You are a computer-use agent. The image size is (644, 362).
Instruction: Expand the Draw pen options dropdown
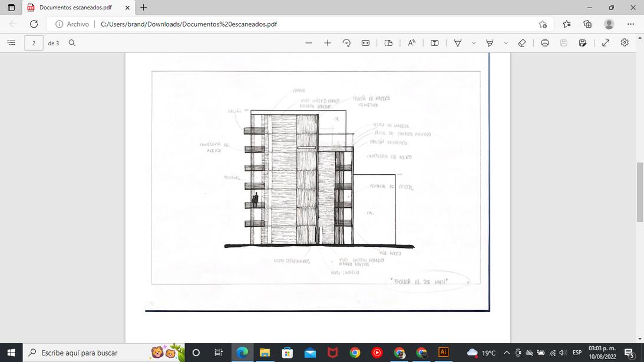coord(474,43)
